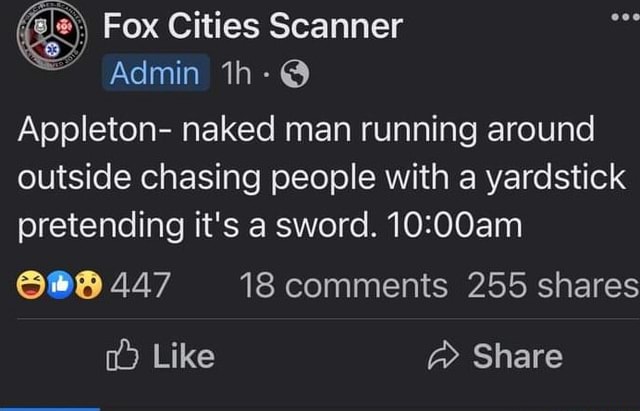640x411 pixels.
Task: Open the post's 1h timestamp
Action: pyautogui.click(x=236, y=73)
